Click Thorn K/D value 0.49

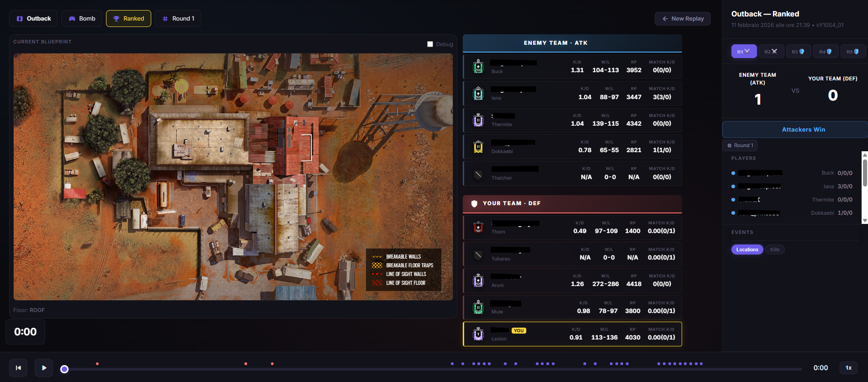(x=580, y=231)
